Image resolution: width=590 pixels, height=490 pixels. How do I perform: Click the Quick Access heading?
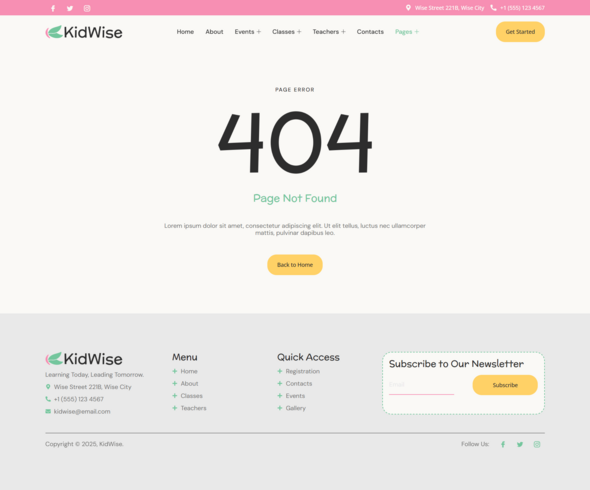[x=309, y=357]
